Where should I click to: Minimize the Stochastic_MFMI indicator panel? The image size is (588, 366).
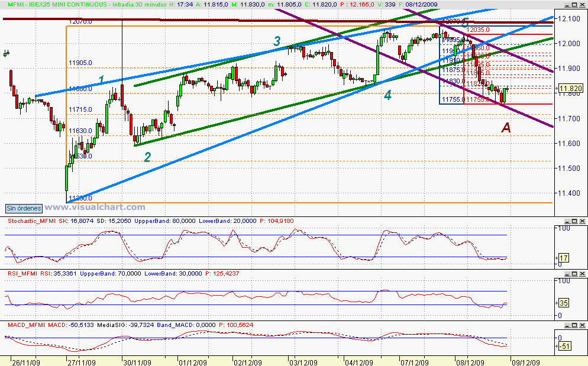tap(567, 221)
